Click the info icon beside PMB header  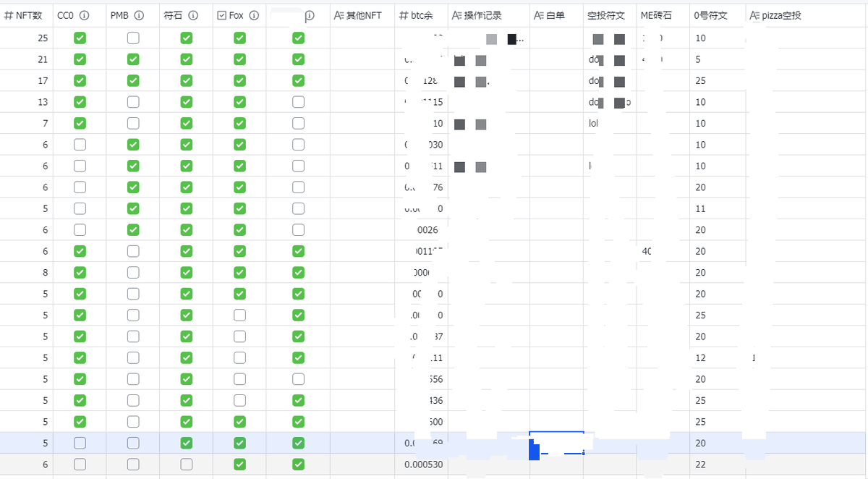click(x=139, y=15)
